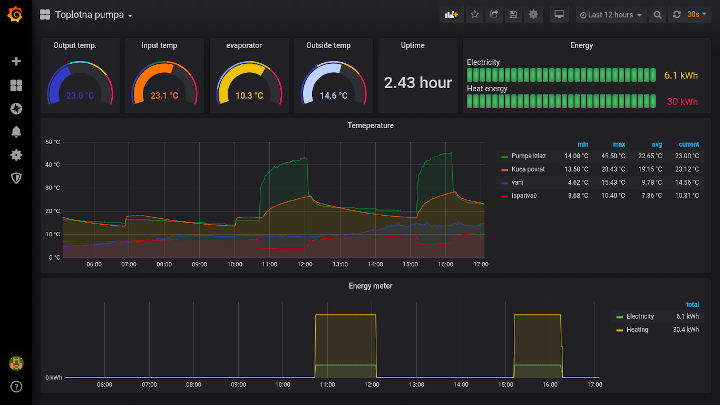This screenshot has width=720, height=405.
Task: Open the Uptime panel title menu
Action: coord(412,45)
